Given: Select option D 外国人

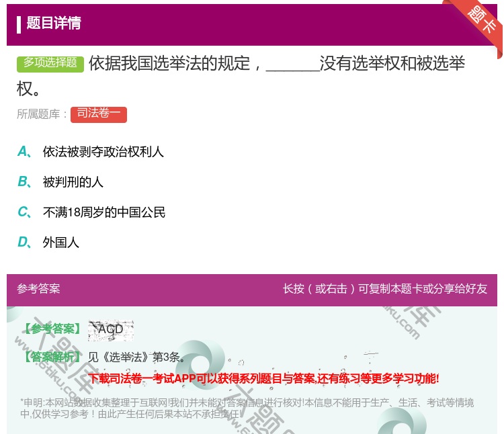Looking at the screenshot, I should click(48, 243).
